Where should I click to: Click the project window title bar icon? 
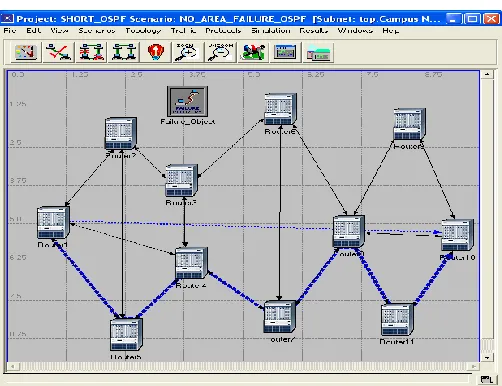7,19
